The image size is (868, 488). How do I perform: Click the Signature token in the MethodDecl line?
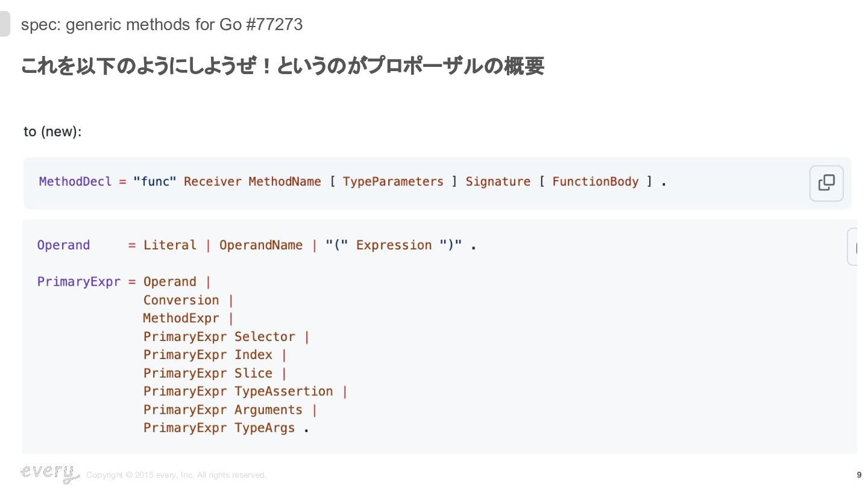click(x=498, y=182)
